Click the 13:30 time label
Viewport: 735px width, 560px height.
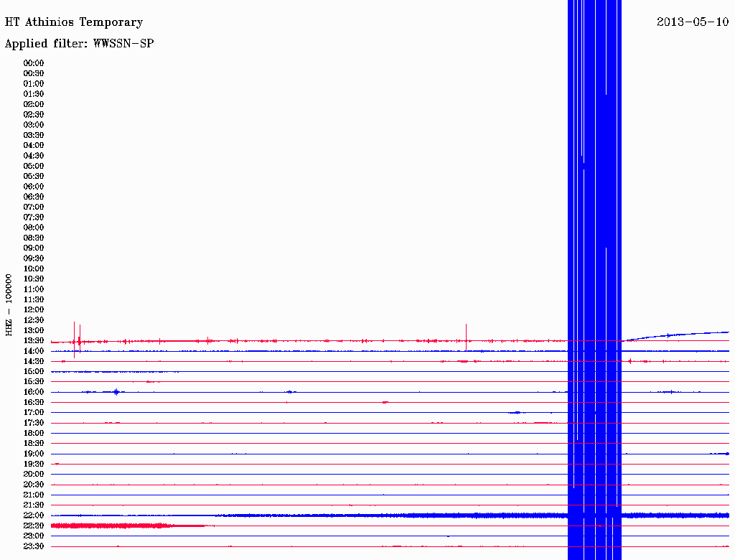(34, 340)
